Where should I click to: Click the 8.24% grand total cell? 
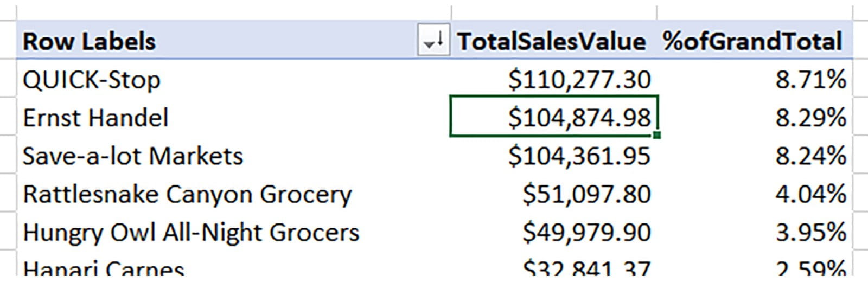pos(810,156)
